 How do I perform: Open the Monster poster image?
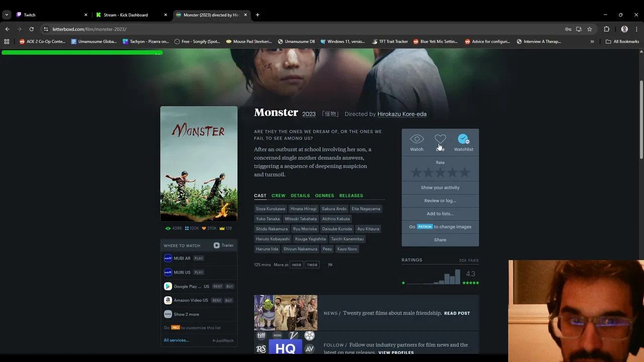pyautogui.click(x=199, y=164)
